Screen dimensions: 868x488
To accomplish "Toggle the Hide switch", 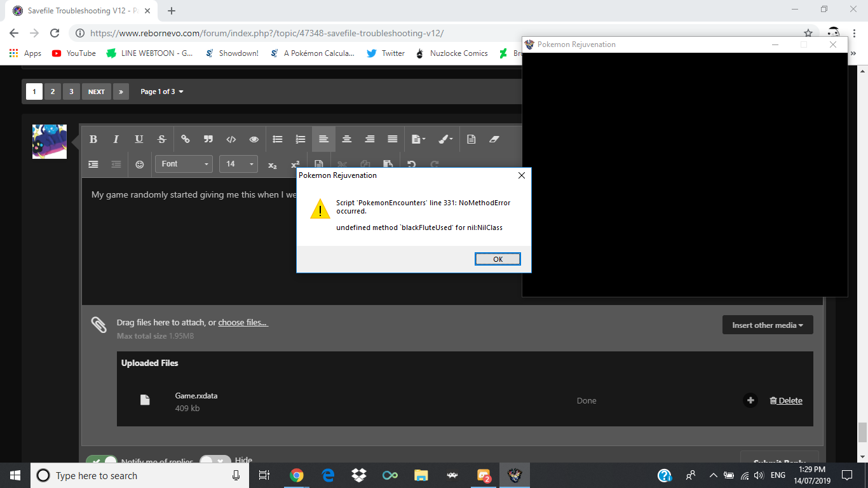I will pyautogui.click(x=215, y=461).
